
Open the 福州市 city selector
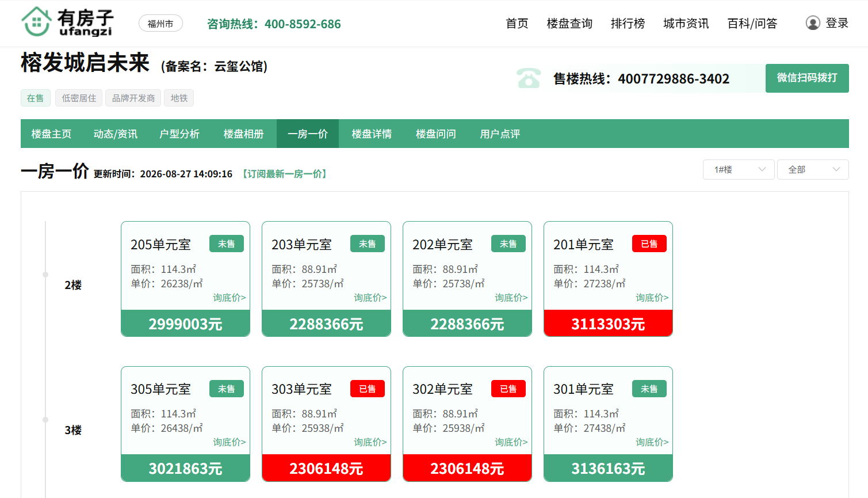(x=160, y=24)
